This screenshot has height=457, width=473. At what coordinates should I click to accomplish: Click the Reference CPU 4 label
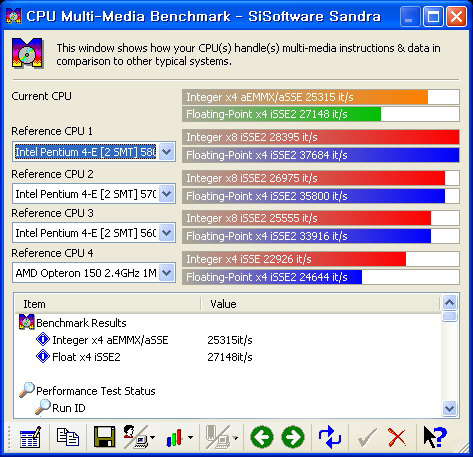pyautogui.click(x=52, y=253)
